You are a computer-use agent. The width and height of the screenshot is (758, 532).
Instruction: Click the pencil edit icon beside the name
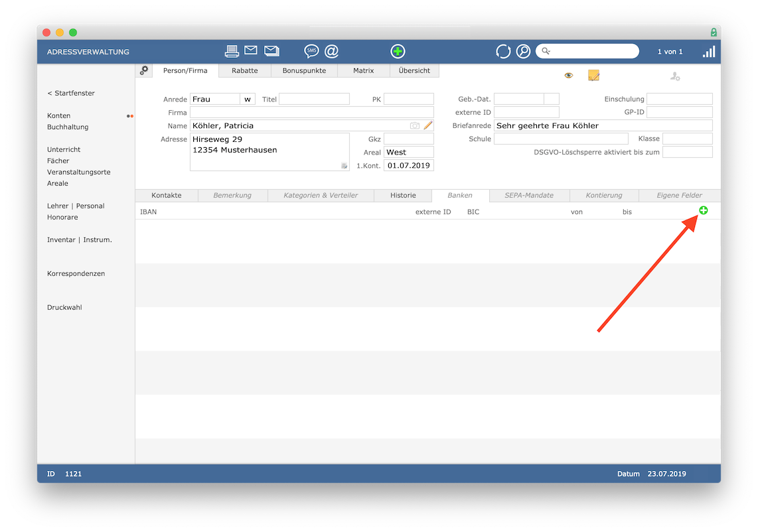click(x=428, y=125)
